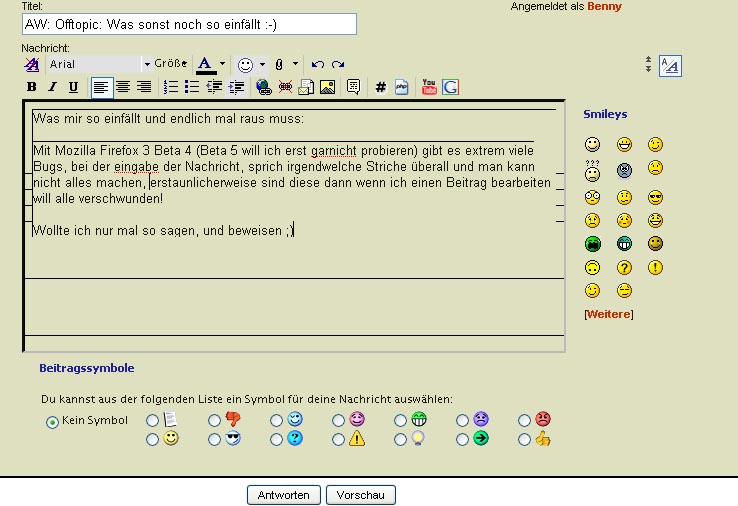Choose the thumbs-down post icon radio
This screenshot has height=506, width=738.
coord(214,421)
